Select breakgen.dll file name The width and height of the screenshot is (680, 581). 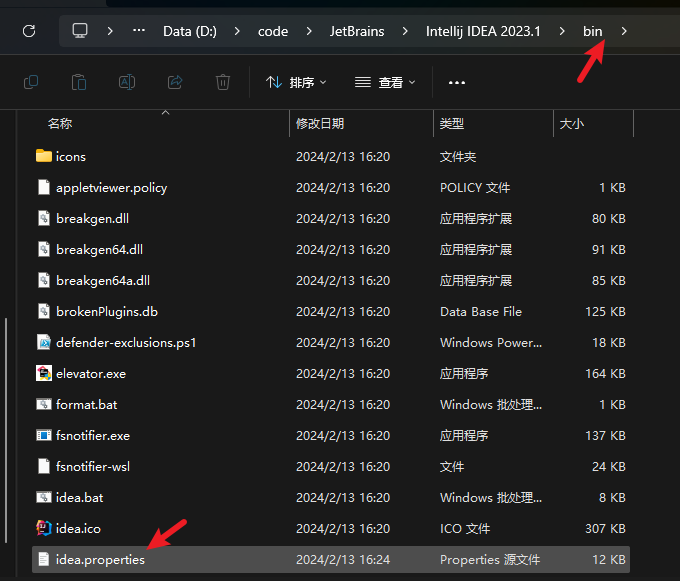click(92, 219)
